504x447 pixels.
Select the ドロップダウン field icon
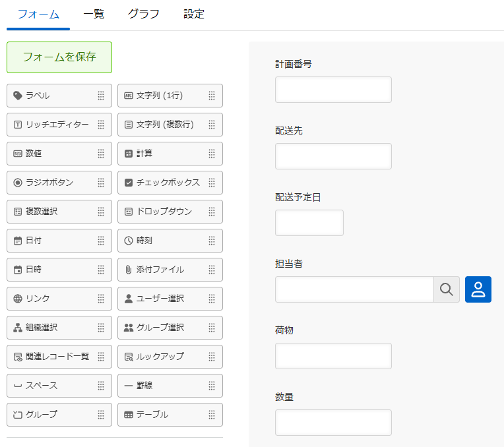click(129, 212)
